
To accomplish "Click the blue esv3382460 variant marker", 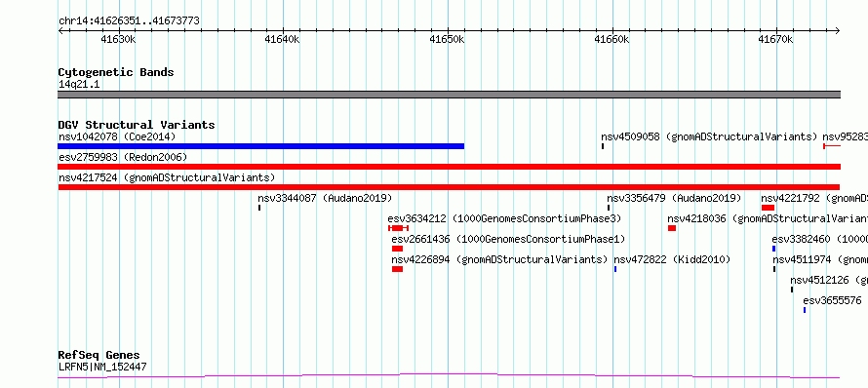I will [x=774, y=249].
